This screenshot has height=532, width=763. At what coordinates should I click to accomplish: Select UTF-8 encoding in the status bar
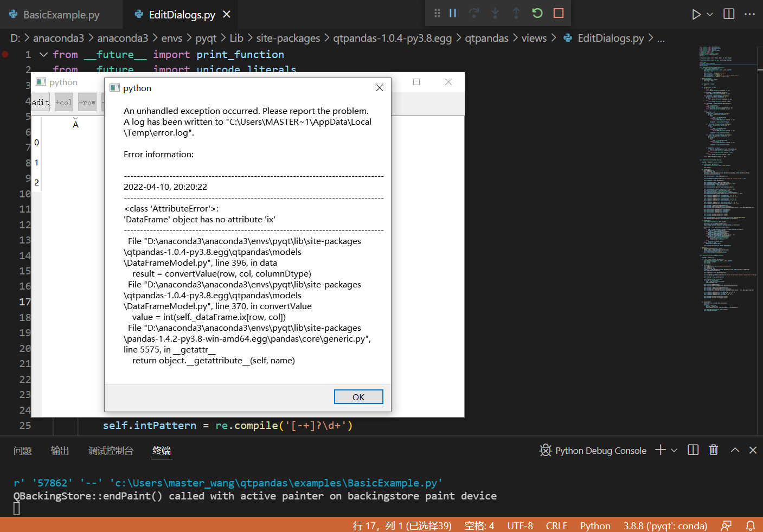click(520, 525)
